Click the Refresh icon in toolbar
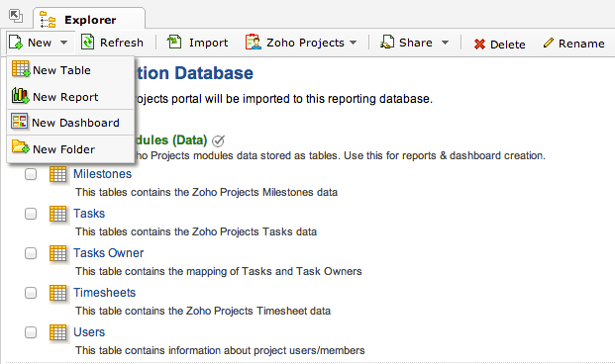 [87, 42]
